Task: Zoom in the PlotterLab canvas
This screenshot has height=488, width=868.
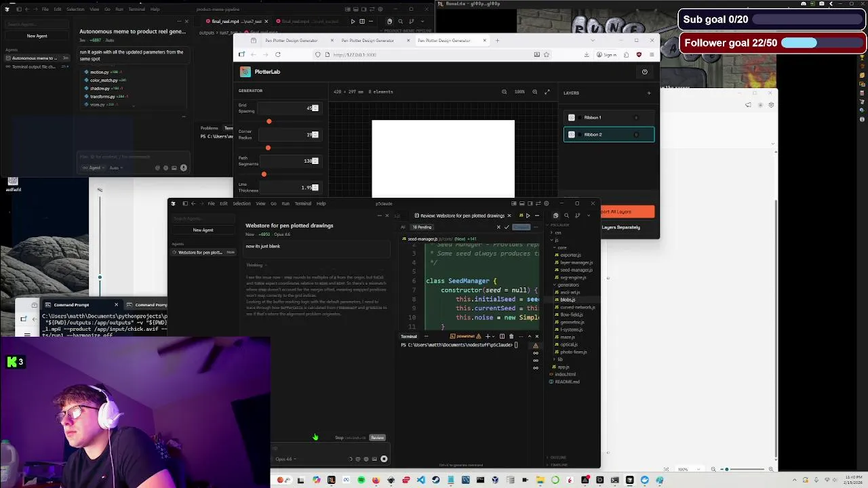Action: click(534, 92)
